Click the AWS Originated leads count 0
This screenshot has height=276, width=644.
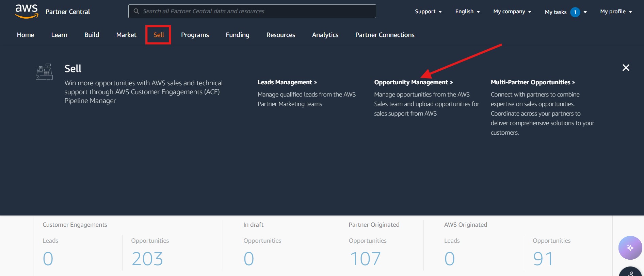click(450, 259)
